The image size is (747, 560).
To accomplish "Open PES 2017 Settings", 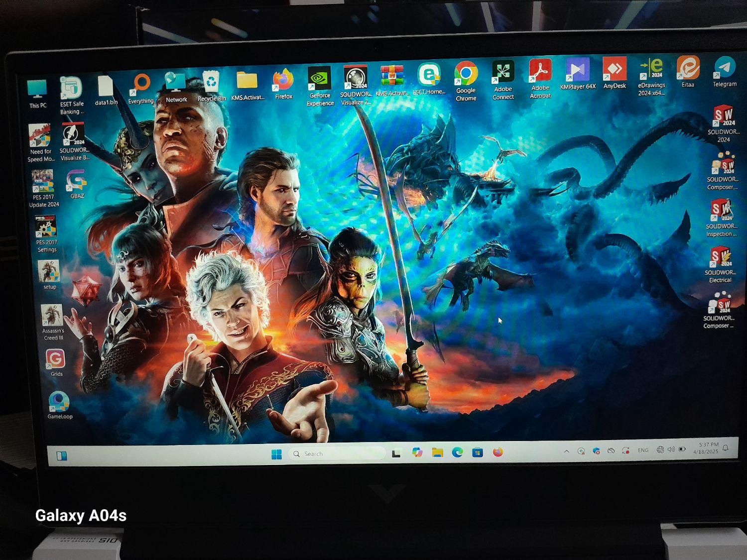I will click(46, 234).
